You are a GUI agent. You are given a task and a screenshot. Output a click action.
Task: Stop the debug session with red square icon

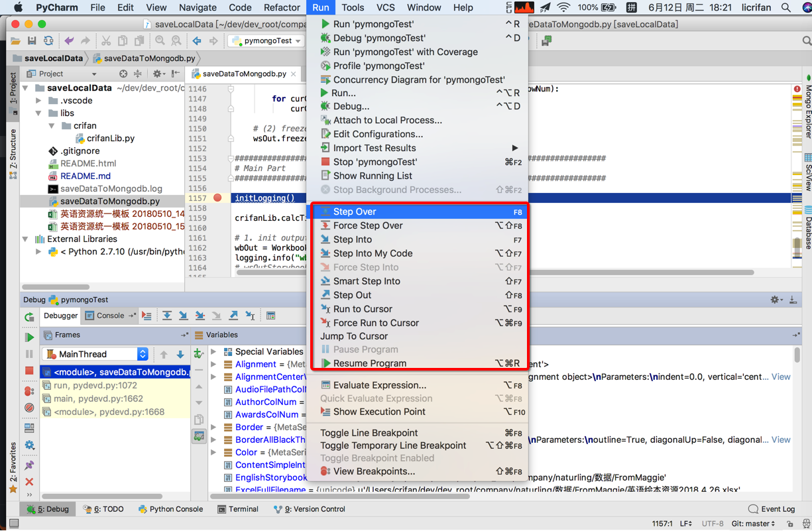pyautogui.click(x=28, y=371)
